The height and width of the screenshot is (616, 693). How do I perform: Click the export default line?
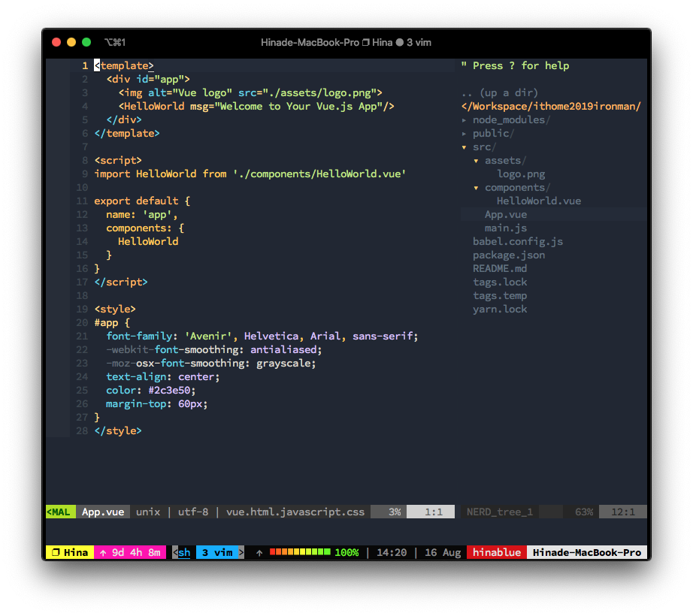(x=142, y=201)
